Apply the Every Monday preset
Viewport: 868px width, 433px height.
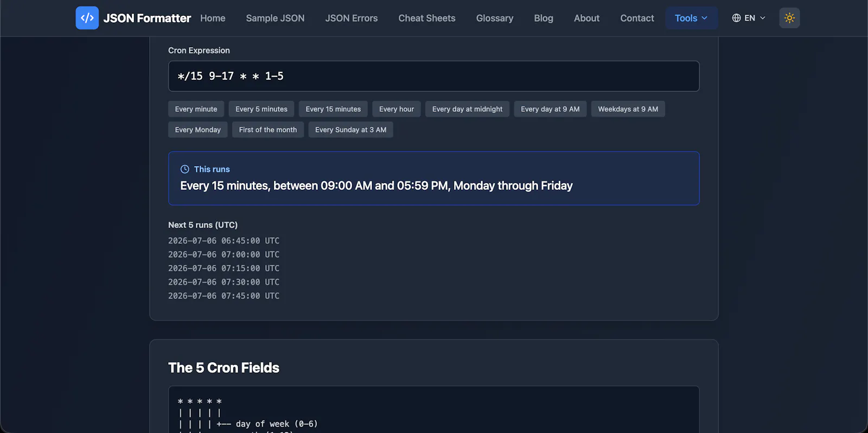(x=197, y=130)
